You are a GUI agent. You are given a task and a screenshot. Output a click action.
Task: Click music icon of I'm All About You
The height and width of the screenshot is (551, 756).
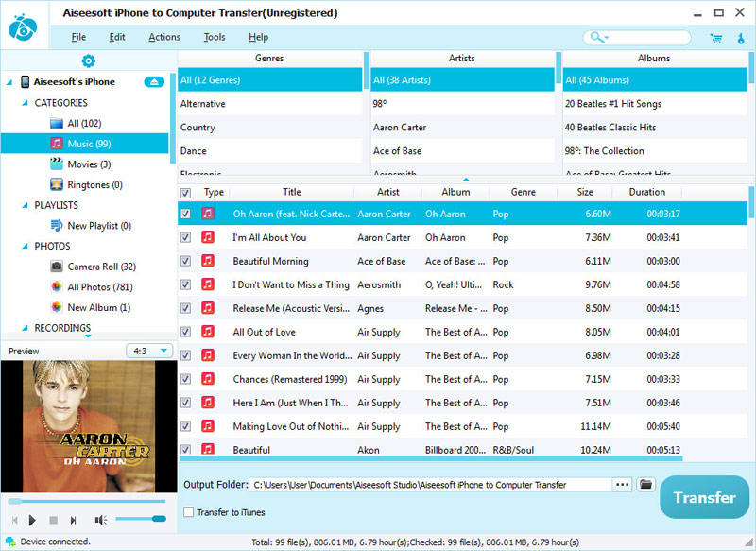click(x=208, y=237)
